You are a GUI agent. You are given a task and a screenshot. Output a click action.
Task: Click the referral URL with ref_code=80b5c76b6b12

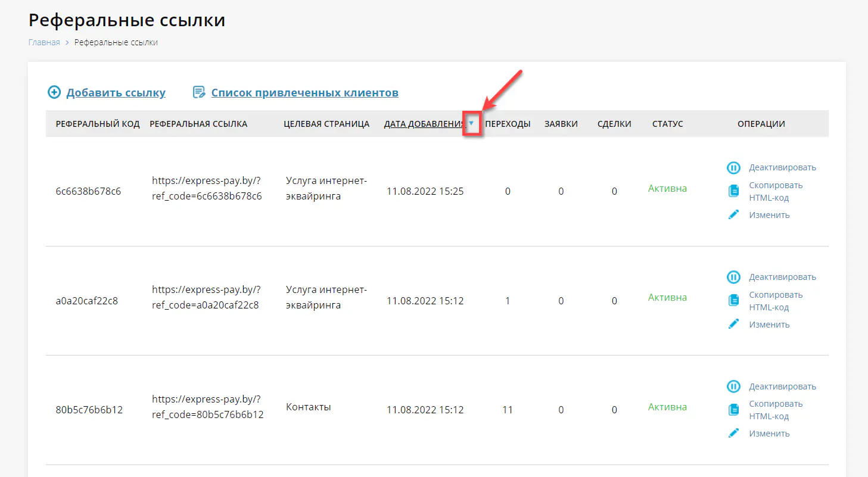tap(207, 407)
